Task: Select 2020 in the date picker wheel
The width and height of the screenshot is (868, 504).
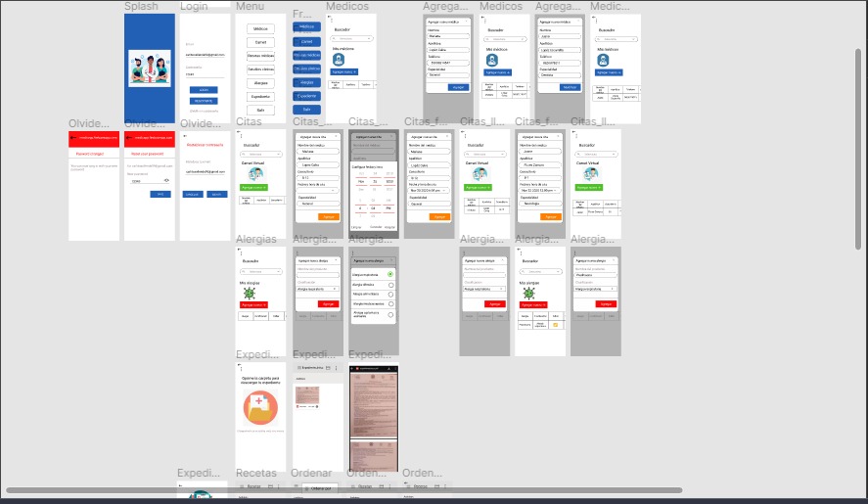Action: coord(389,181)
